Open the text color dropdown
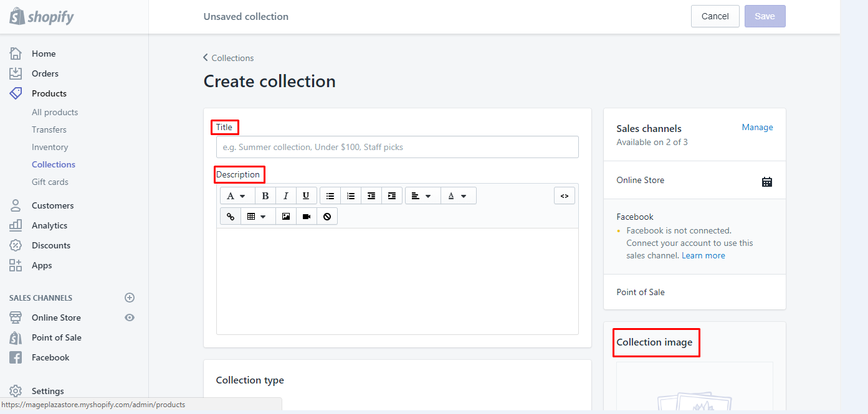The height and width of the screenshot is (414, 868). coord(459,195)
